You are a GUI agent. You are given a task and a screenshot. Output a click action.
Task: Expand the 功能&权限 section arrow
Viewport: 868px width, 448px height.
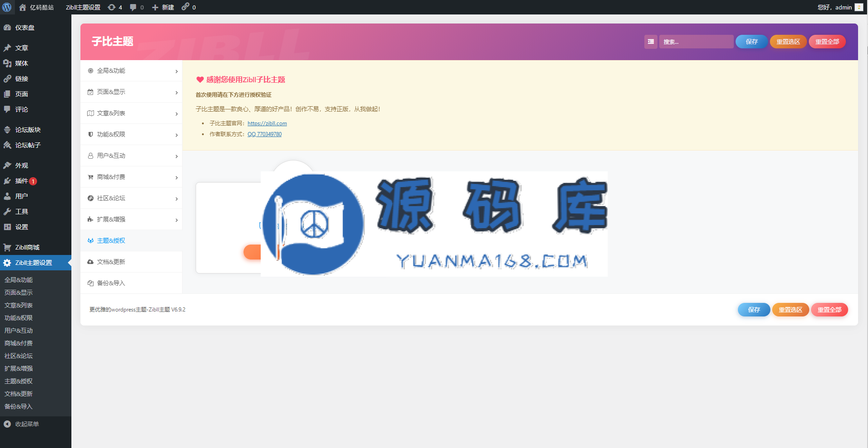click(x=177, y=135)
